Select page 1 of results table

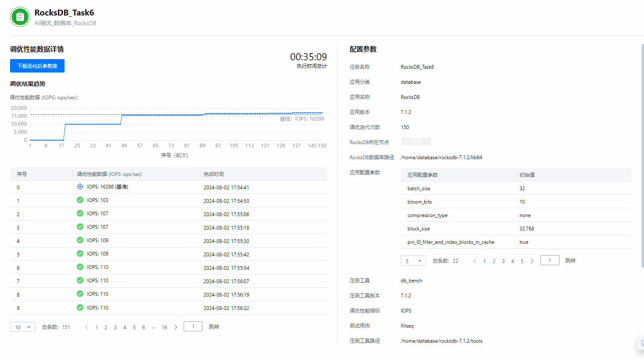96,328
